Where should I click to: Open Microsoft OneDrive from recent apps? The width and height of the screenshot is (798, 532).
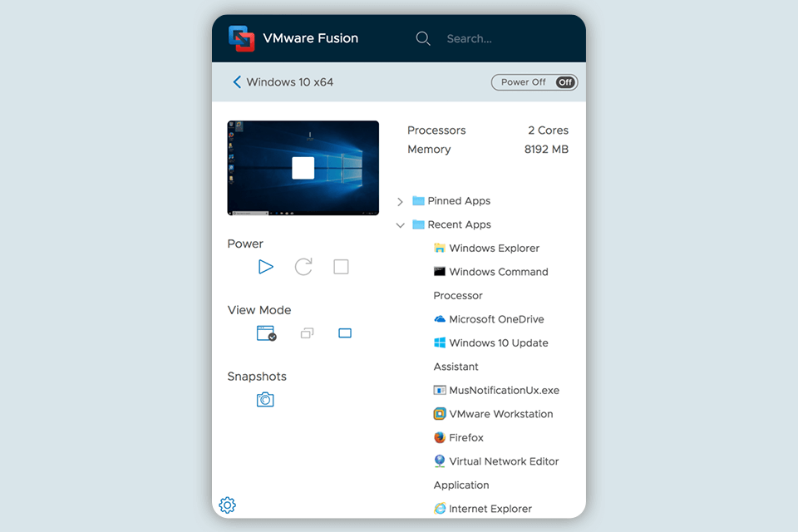coord(489,319)
